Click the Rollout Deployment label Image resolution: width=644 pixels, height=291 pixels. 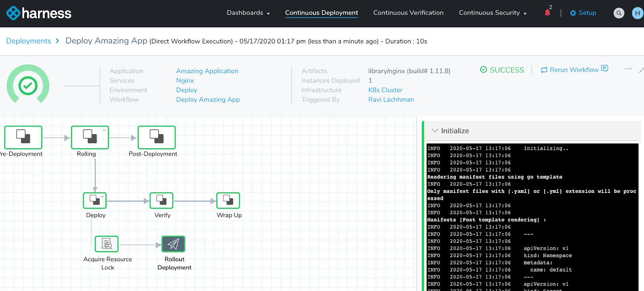pos(174,264)
